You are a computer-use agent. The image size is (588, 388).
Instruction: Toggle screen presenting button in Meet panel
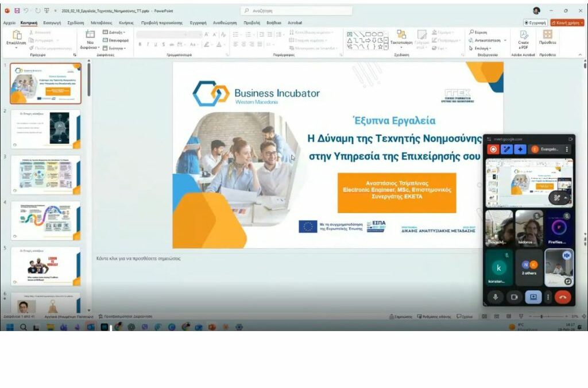point(533,297)
